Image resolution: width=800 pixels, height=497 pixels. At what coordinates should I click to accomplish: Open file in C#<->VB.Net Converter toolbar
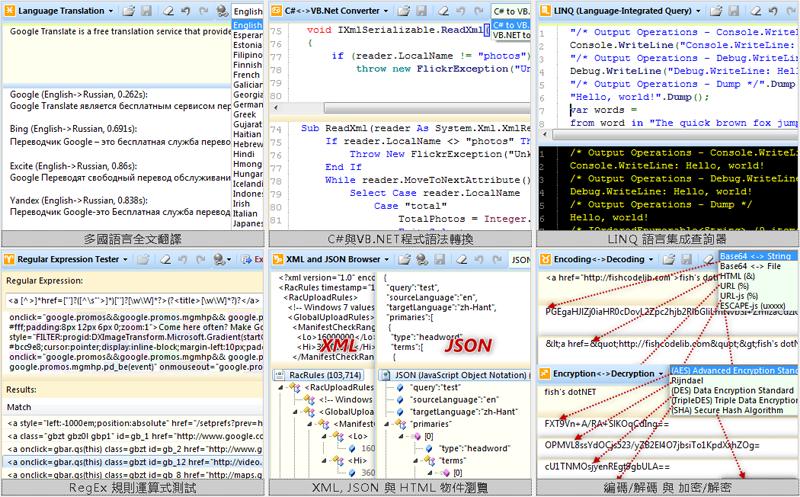404,11
